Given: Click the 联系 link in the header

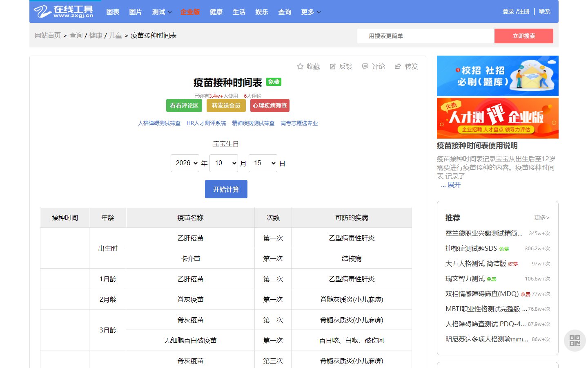Looking at the screenshot, I should pyautogui.click(x=545, y=11).
